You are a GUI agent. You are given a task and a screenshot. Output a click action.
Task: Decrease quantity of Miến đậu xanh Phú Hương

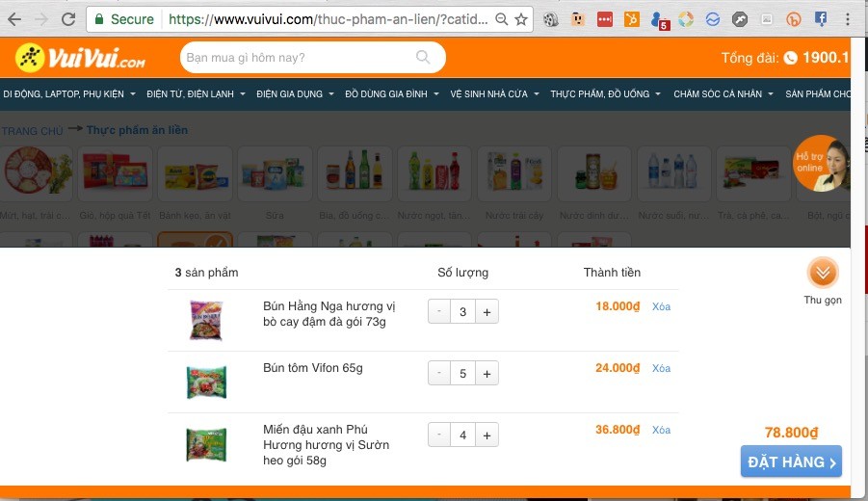(x=439, y=435)
